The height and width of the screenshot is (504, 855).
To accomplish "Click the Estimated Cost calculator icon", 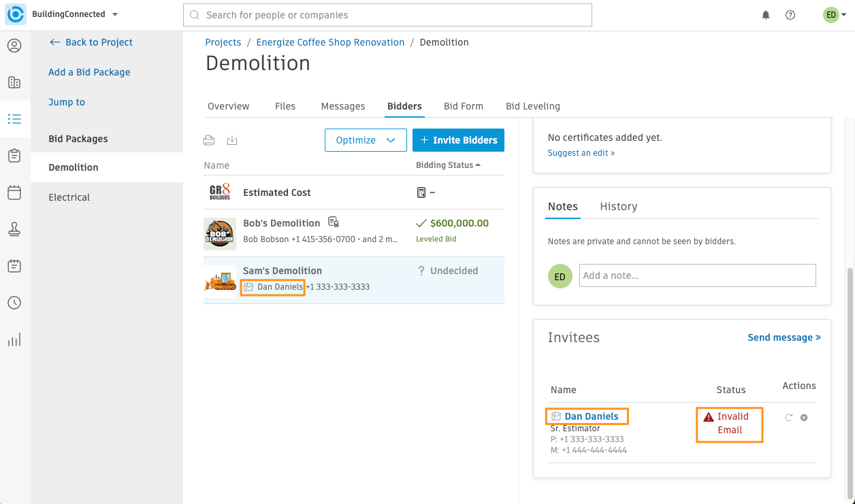I will coord(421,192).
